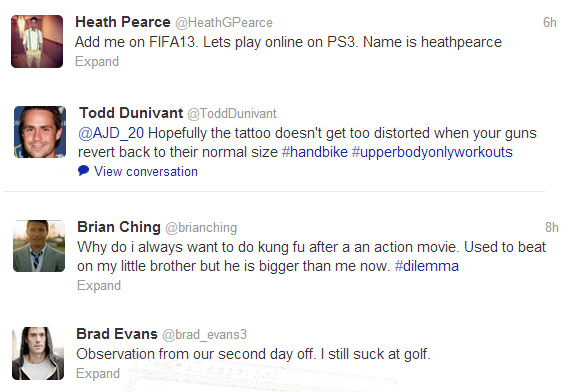
Task: Open Brian Ching's avatar photo
Action: (39, 246)
